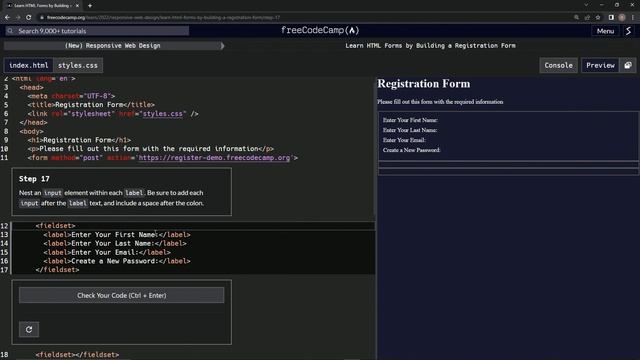The image size is (640, 360).
Task: Toggle the Preview panel
Action: (600, 65)
